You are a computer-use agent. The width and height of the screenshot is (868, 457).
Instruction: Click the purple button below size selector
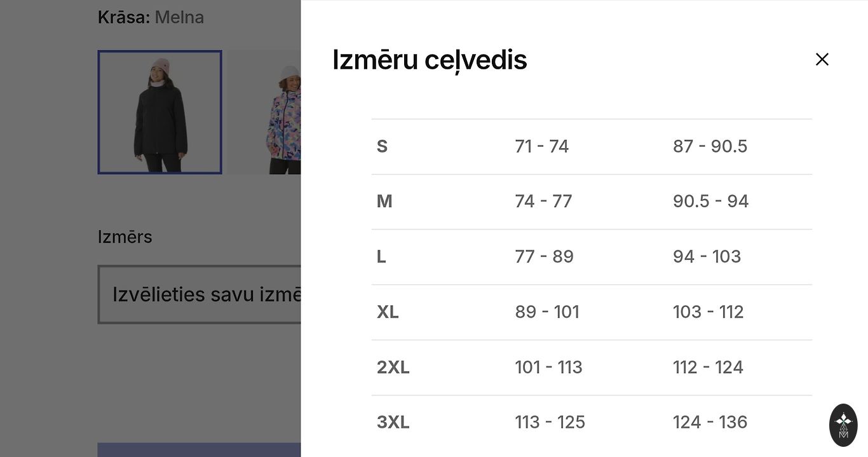(x=200, y=450)
